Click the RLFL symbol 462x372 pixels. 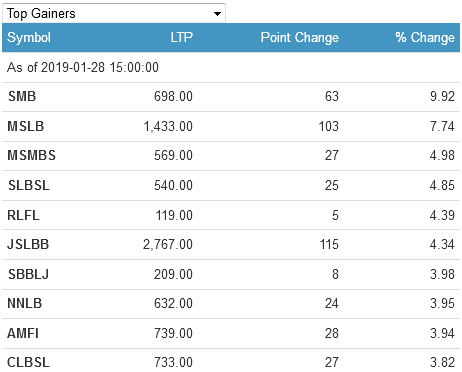click(23, 215)
